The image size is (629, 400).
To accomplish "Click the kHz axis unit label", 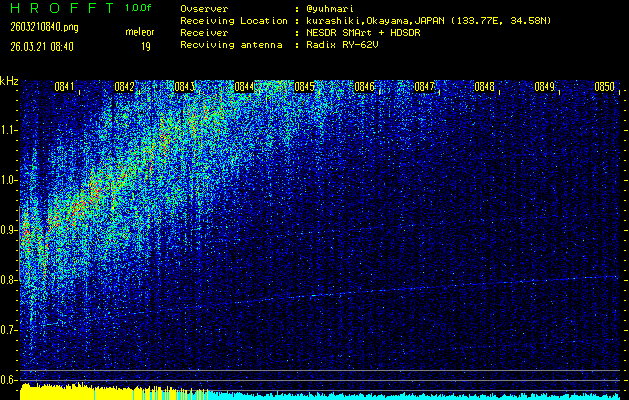I will (9, 81).
